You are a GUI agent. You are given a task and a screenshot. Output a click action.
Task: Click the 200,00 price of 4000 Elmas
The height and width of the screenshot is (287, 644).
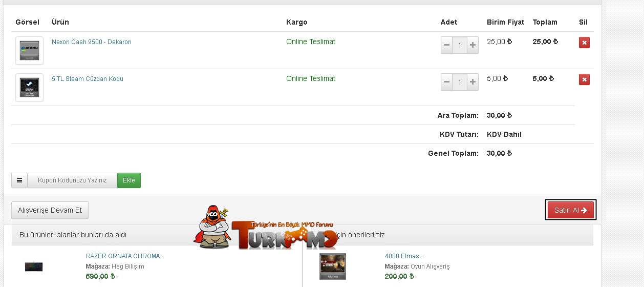coord(399,276)
